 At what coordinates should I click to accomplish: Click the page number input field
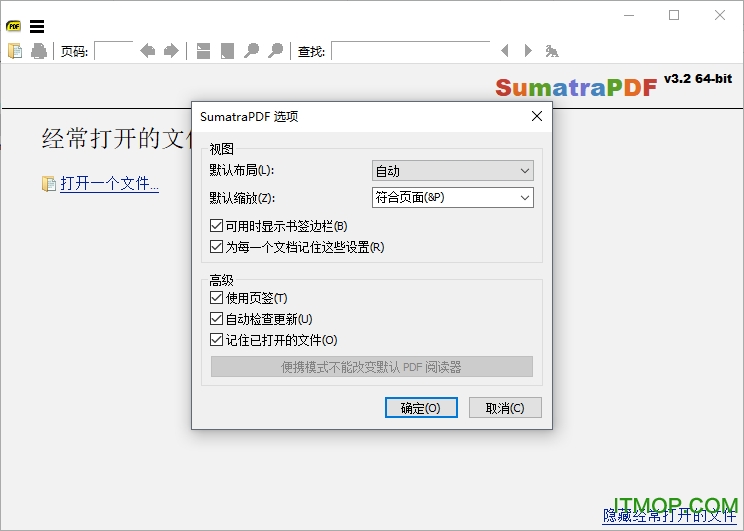[114, 51]
